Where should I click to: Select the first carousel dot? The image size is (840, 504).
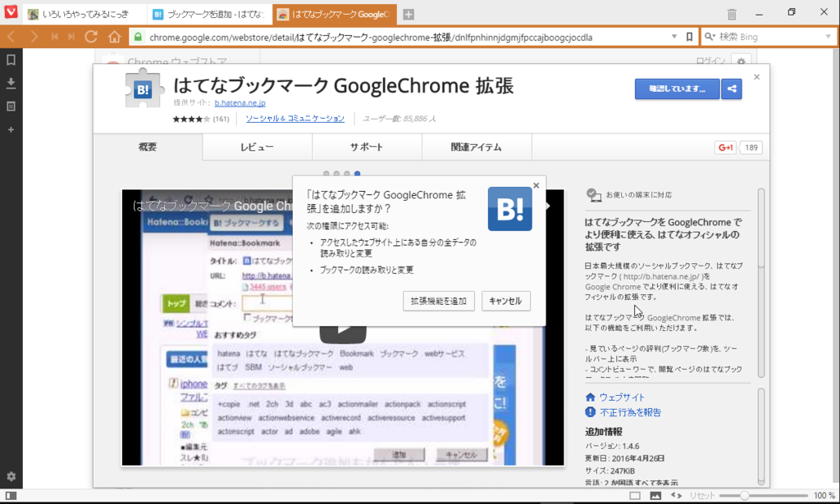point(326,174)
